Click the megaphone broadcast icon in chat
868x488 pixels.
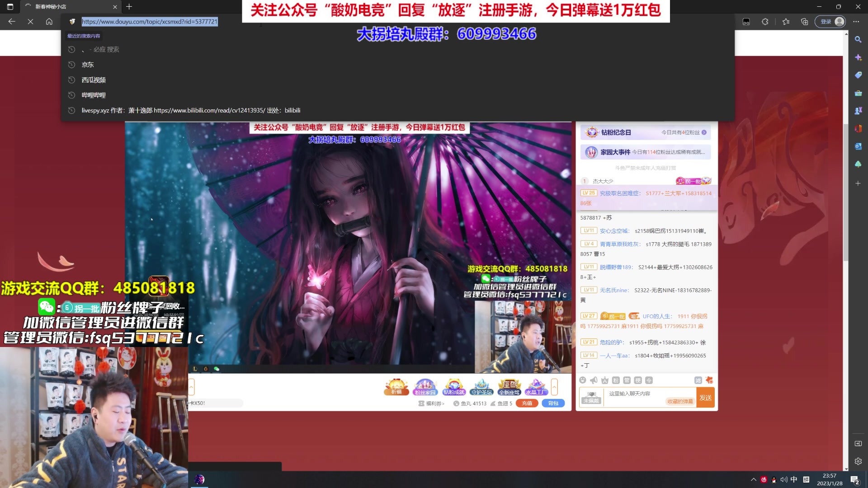pos(594,380)
